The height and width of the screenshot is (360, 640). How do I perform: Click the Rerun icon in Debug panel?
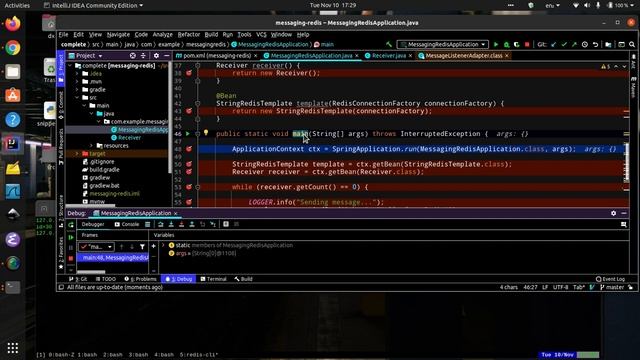click(71, 224)
